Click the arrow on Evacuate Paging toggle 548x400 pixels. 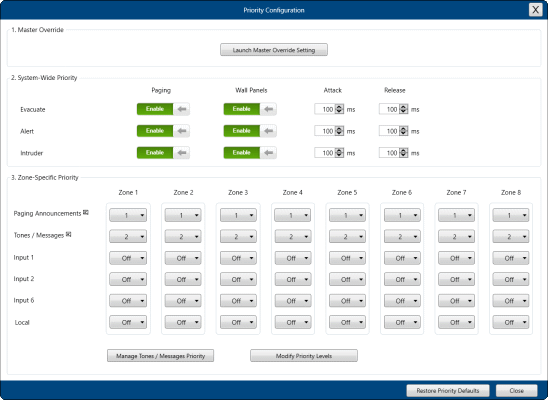point(182,109)
